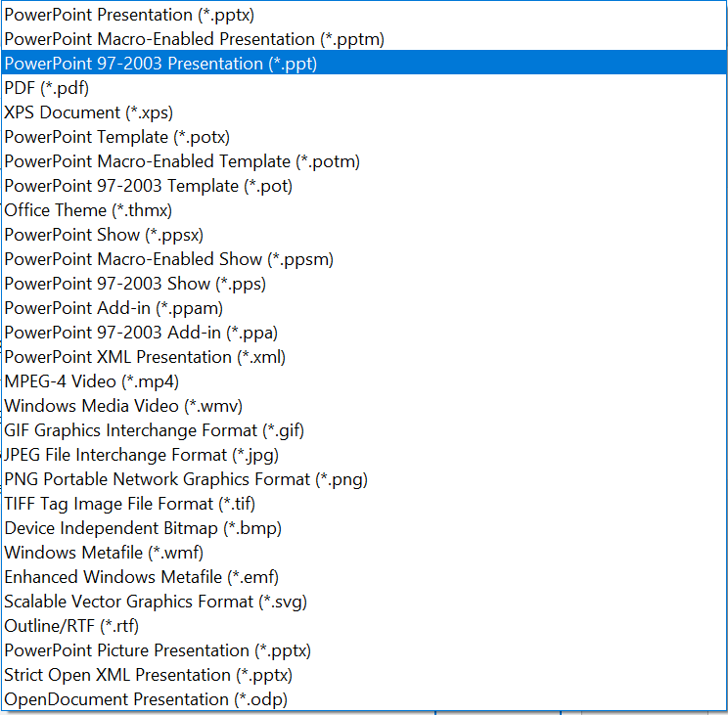Image resolution: width=728 pixels, height=715 pixels.
Task: Choose PowerPoint Picture Presentation (*.pptx)
Action: click(364, 650)
